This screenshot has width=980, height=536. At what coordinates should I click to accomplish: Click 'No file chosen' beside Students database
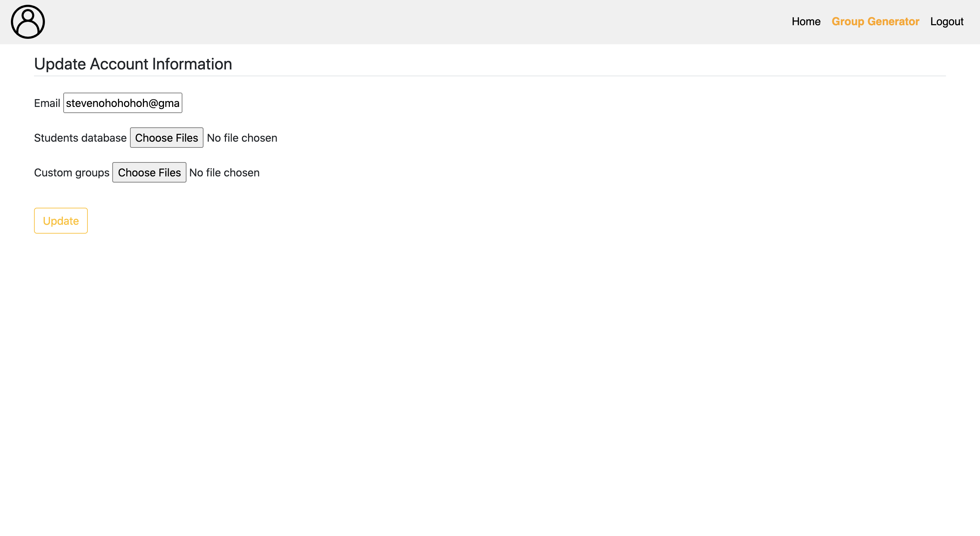coord(242,138)
